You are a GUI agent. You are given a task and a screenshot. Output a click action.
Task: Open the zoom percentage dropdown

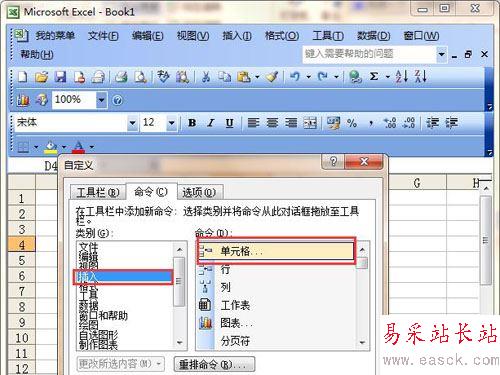(101, 100)
